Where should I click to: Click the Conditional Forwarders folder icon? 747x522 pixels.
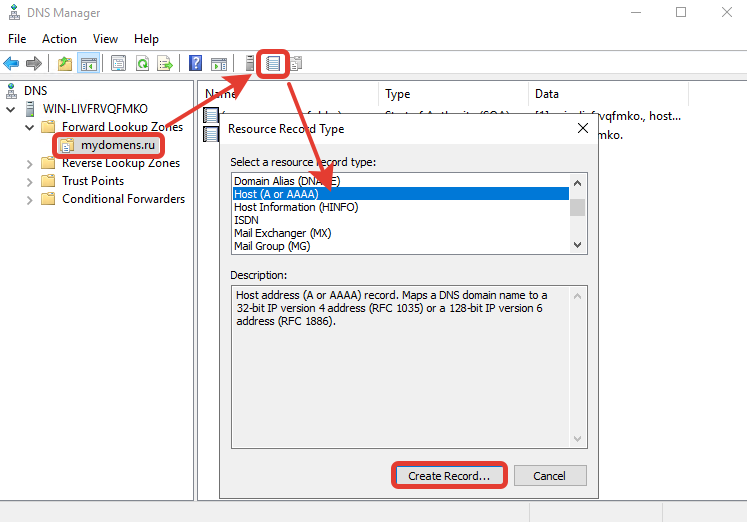coord(48,199)
